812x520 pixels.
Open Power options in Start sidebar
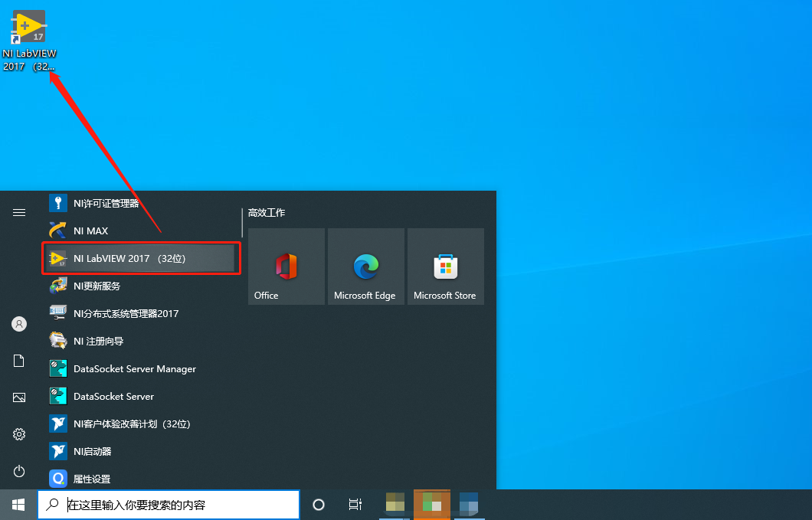pos(19,471)
